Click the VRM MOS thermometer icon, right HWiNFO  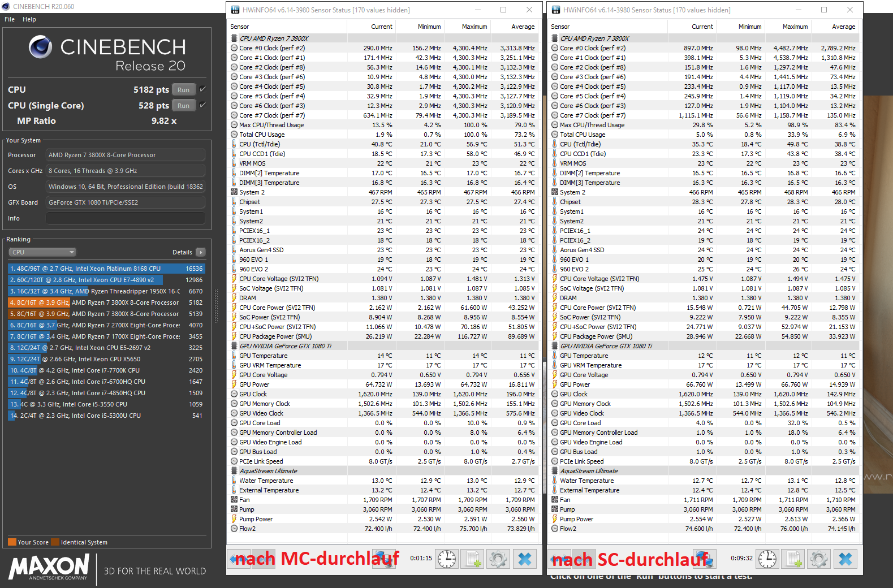555,163
